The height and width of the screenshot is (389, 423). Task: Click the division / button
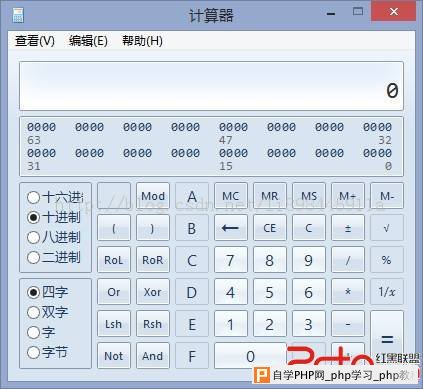pos(348,260)
